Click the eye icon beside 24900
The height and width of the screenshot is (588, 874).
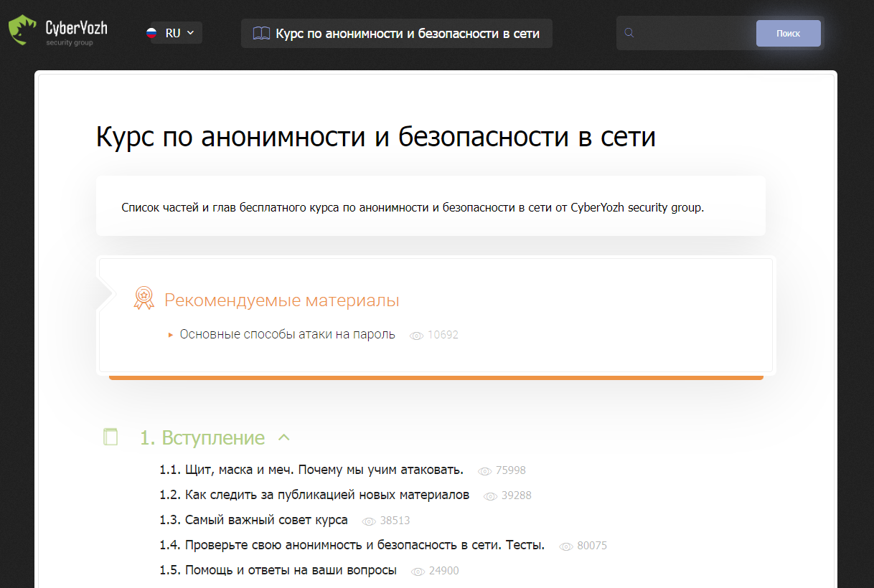coord(418,572)
